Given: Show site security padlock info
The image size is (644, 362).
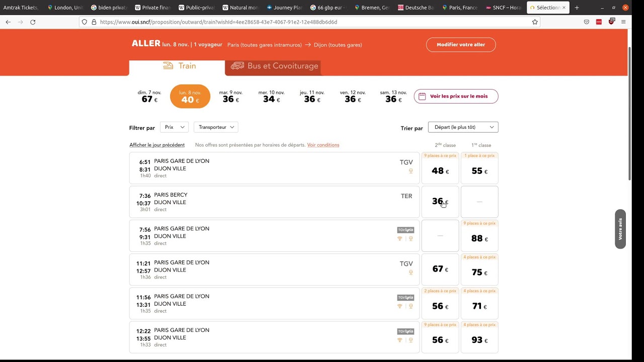Looking at the screenshot, I should coord(94,22).
